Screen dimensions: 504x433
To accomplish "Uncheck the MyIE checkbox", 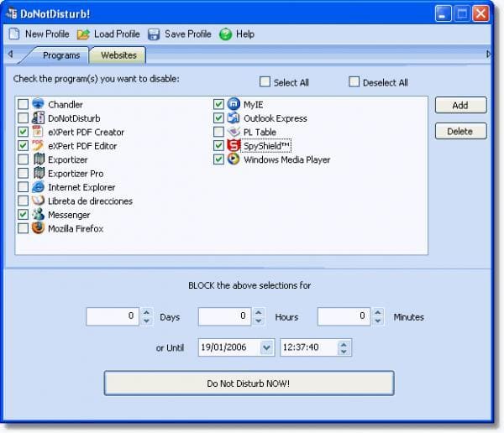I will click(218, 104).
